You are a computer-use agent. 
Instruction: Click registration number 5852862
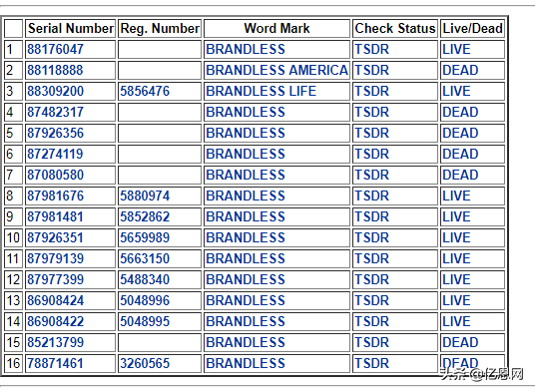click(x=145, y=217)
